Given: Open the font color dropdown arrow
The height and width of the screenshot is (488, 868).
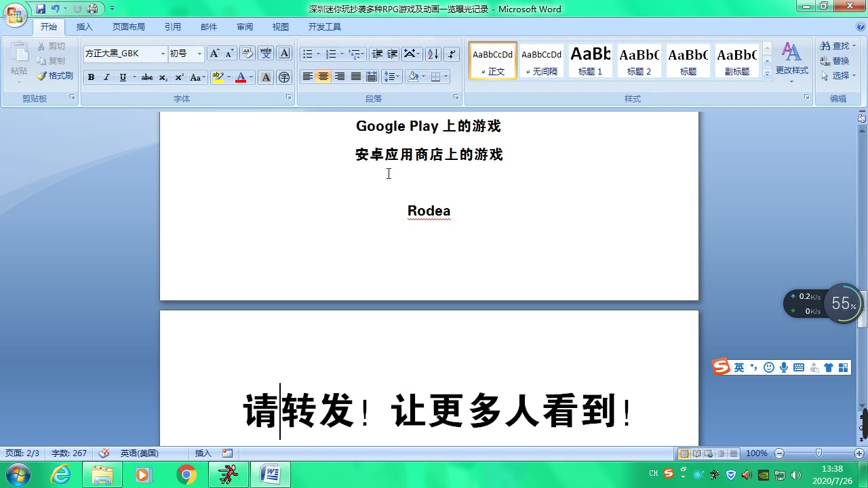Looking at the screenshot, I should coord(251,77).
